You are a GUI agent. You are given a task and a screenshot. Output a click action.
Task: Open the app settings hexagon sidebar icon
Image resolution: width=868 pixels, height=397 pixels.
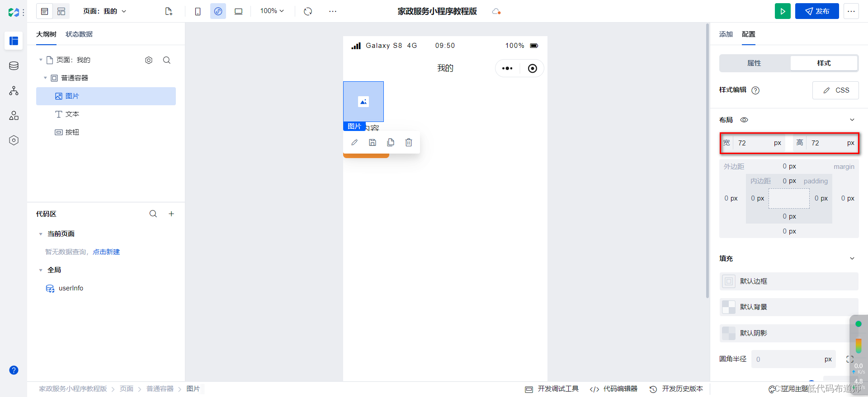coord(14,140)
